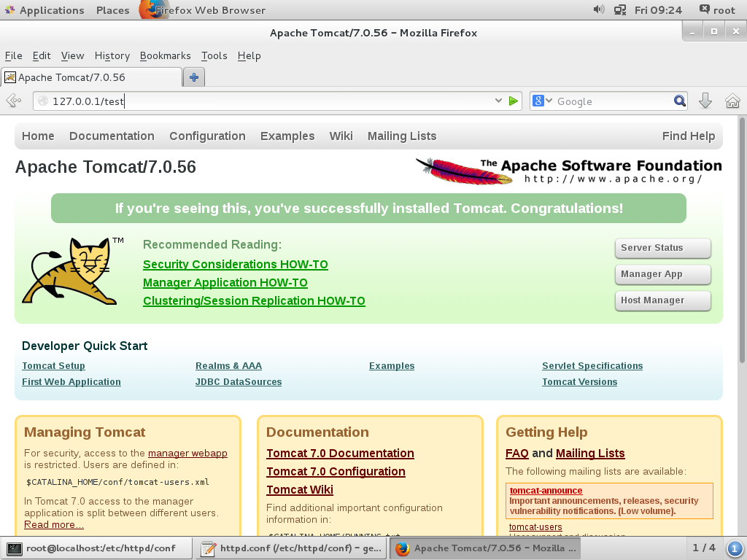
Task: Open the First Web Application link
Action: point(71,382)
